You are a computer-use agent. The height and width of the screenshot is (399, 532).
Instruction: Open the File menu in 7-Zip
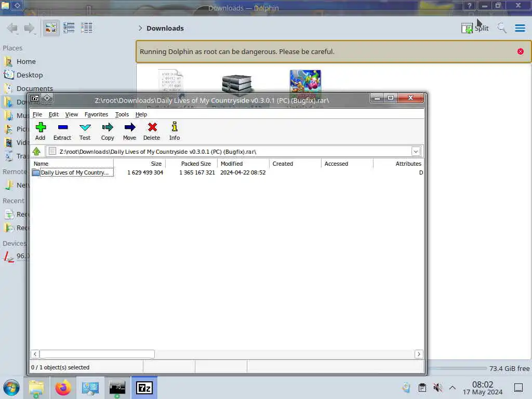pos(37,114)
